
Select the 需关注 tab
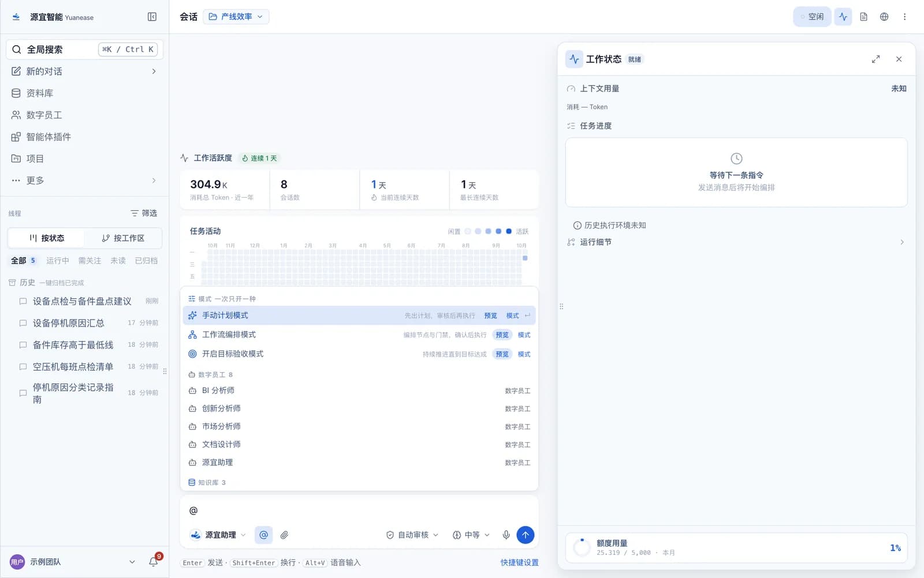(x=90, y=261)
